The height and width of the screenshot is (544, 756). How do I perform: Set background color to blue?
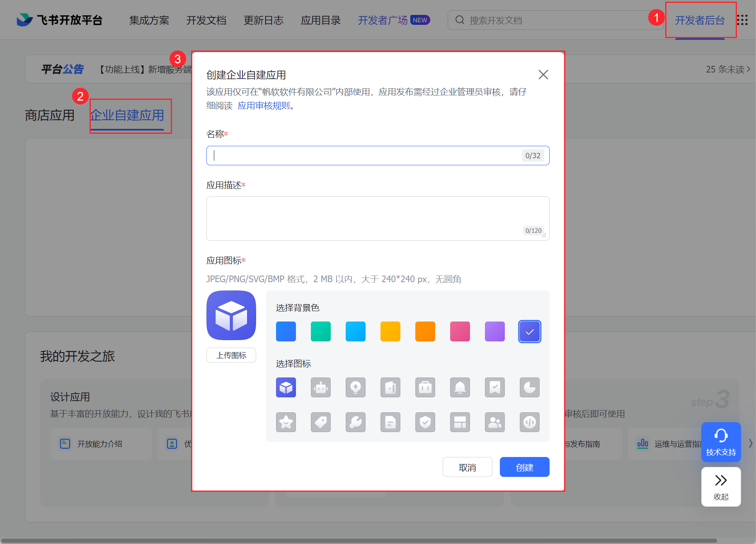286,331
